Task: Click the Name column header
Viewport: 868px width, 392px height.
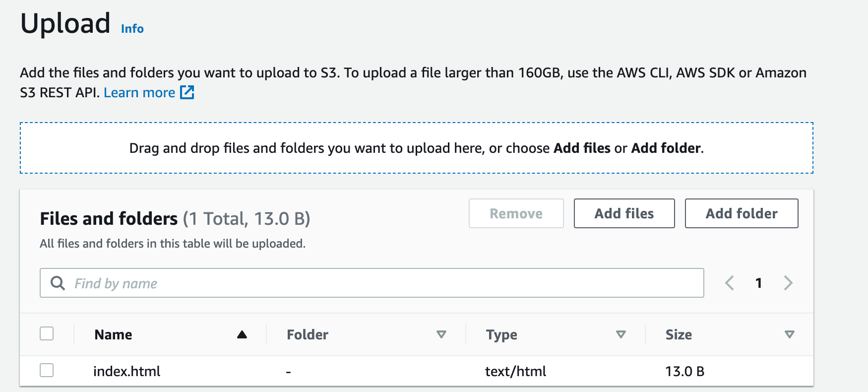Action: (x=113, y=334)
